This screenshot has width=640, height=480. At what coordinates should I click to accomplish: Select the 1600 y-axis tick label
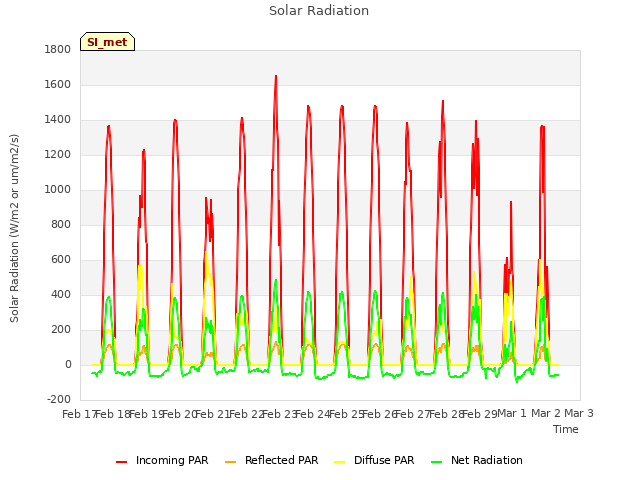click(x=58, y=84)
